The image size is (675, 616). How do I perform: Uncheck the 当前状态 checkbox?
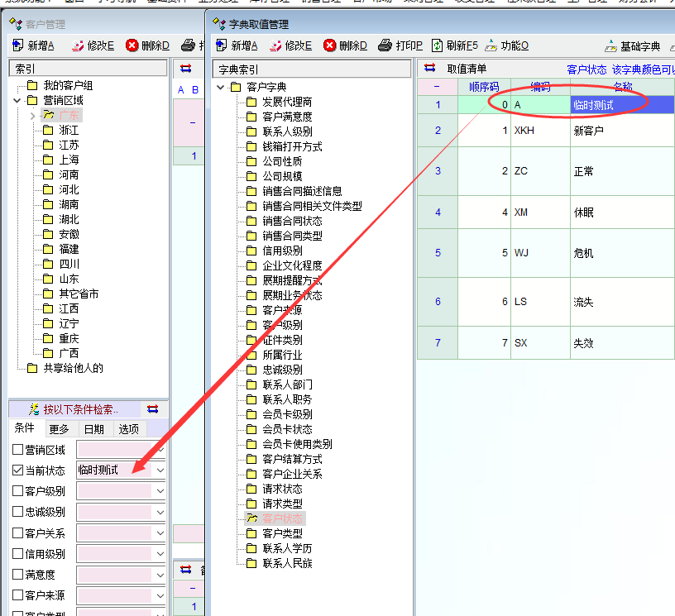pos(18,470)
